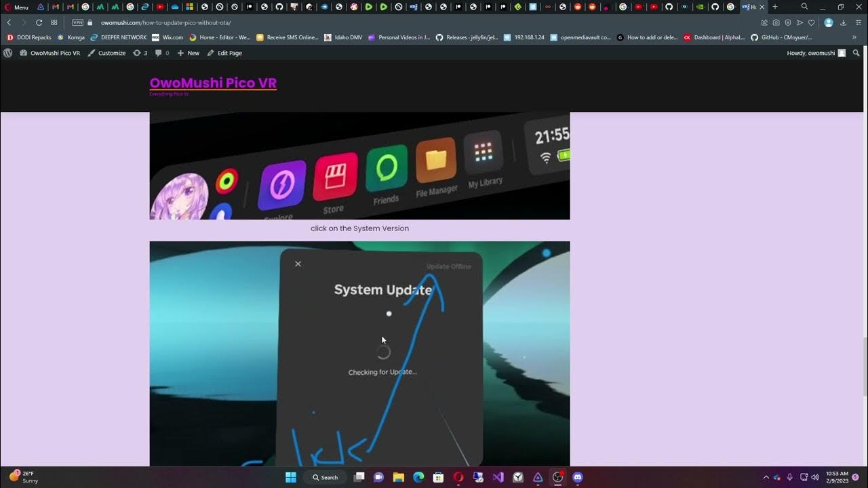This screenshot has width=868, height=488.
Task: Click the share page icon in toolbar
Action: [x=765, y=22]
